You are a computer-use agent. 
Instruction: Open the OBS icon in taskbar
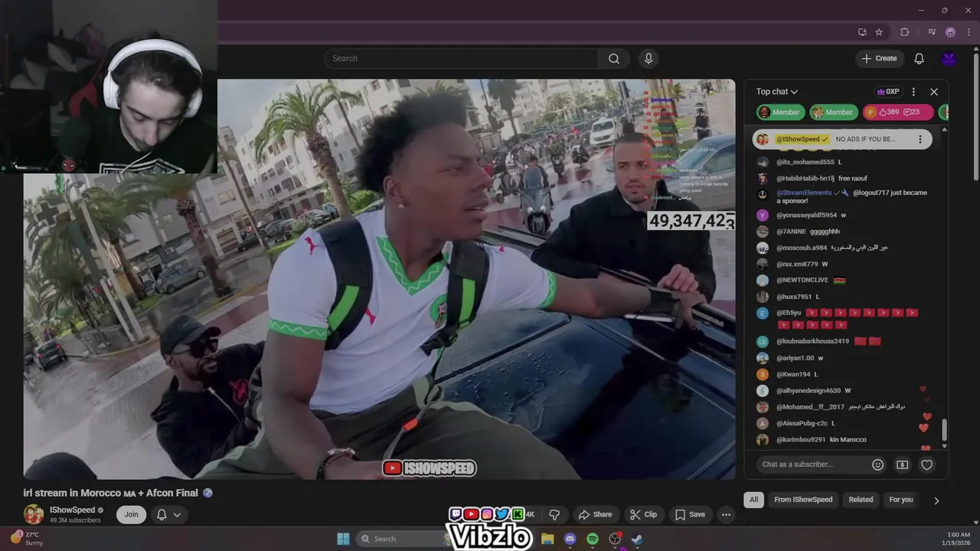pyautogui.click(x=615, y=539)
